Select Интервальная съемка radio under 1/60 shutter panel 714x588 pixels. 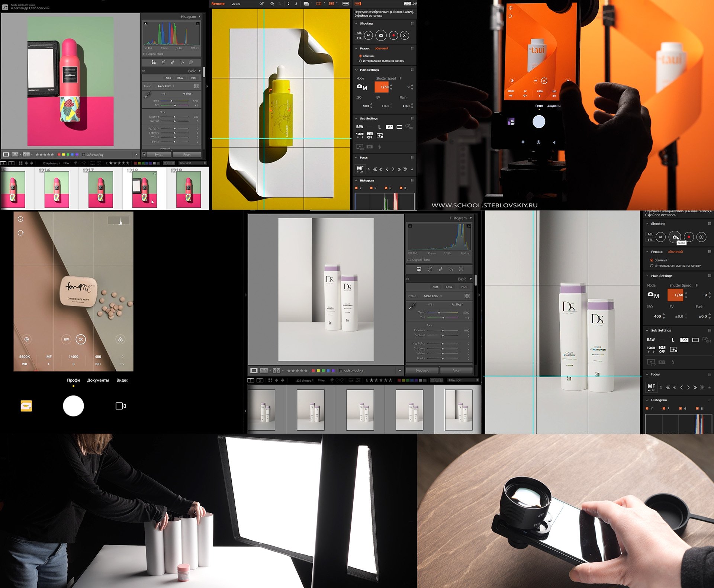[x=652, y=266]
